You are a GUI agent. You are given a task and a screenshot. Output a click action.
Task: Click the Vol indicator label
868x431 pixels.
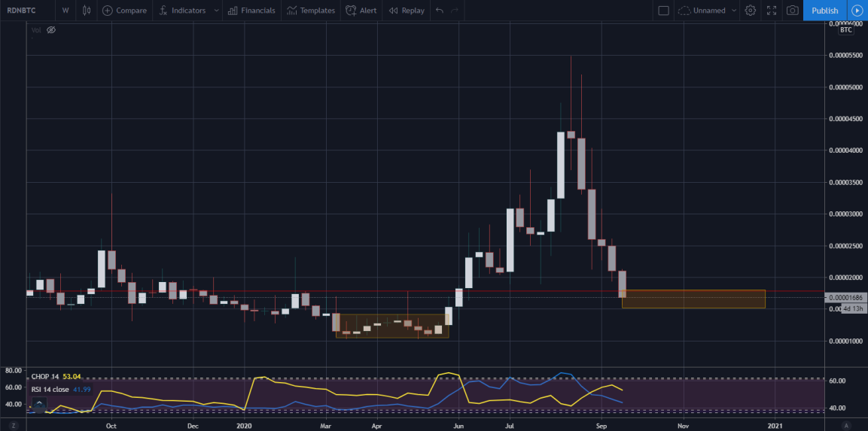36,29
